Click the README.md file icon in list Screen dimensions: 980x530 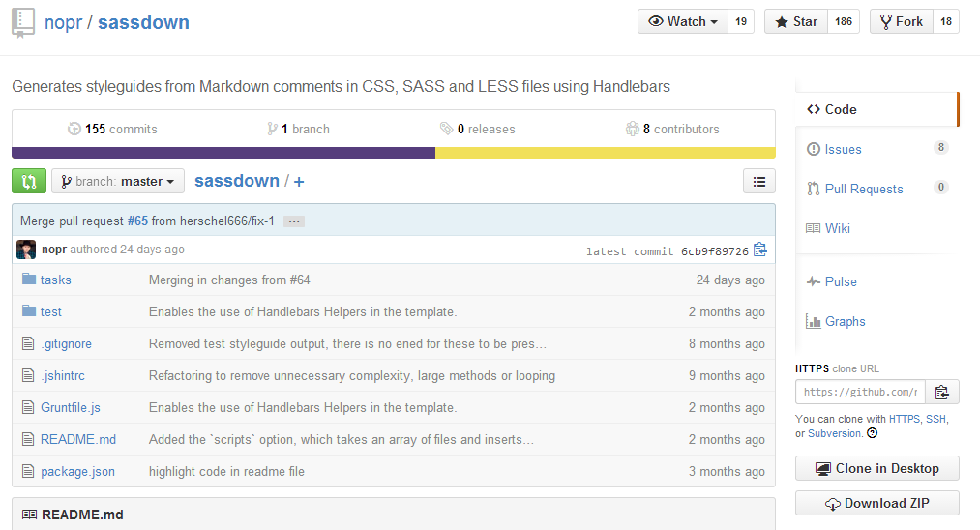27,439
